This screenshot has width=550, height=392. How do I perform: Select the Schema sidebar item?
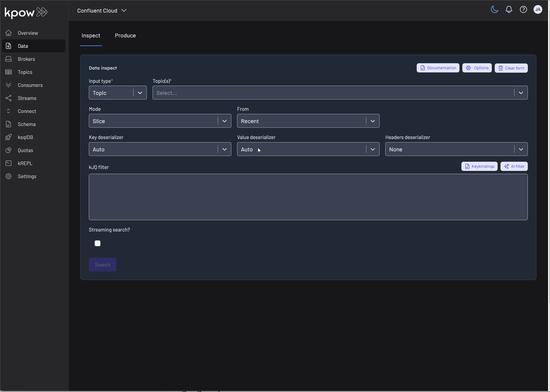27,124
